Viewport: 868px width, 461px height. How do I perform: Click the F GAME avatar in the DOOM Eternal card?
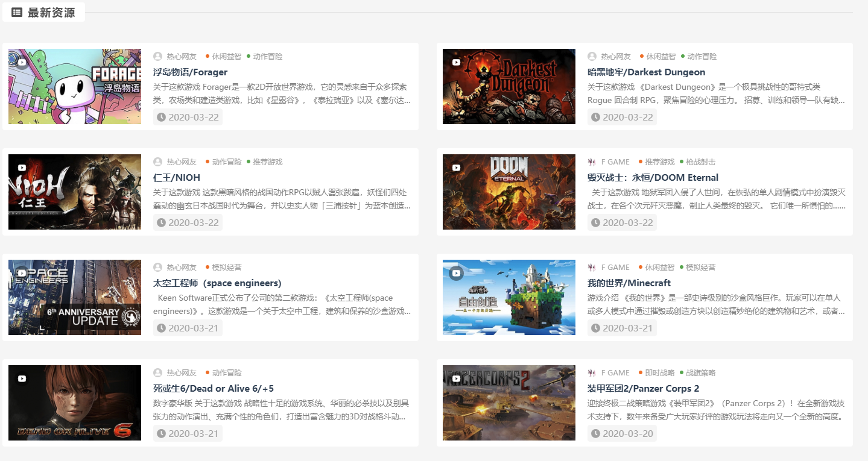point(592,162)
